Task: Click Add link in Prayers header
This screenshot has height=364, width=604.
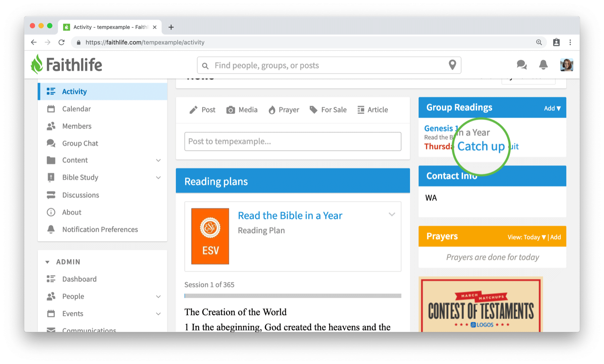Action: (x=555, y=237)
